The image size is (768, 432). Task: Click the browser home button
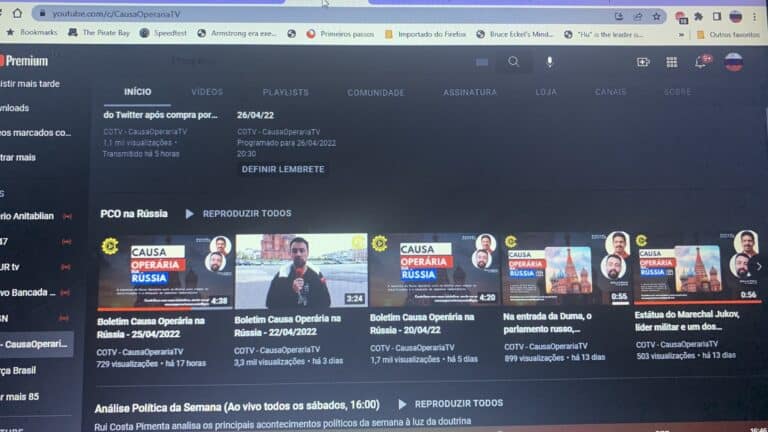[x=15, y=14]
